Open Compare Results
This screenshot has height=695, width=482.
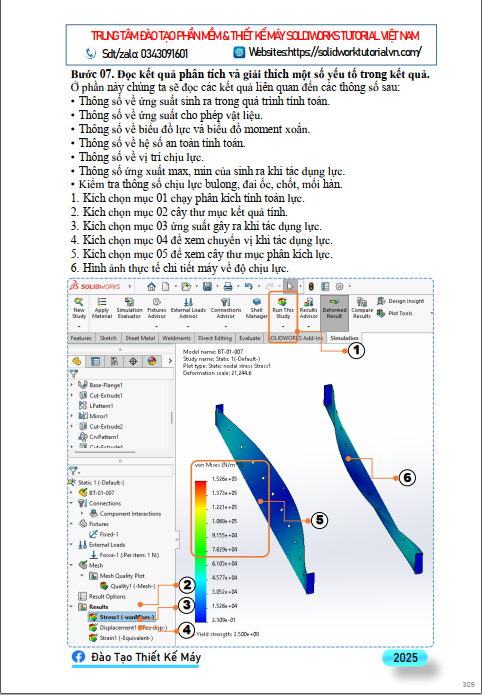362,308
